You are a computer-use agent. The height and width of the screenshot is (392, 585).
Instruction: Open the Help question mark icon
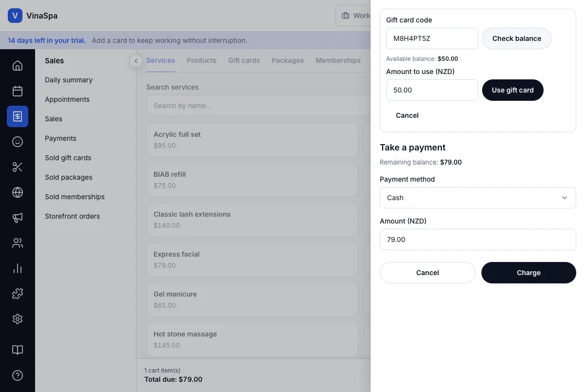(x=18, y=375)
